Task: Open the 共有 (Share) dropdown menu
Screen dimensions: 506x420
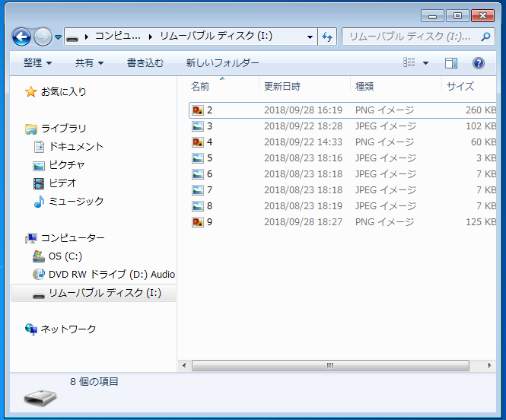Action: (x=89, y=63)
